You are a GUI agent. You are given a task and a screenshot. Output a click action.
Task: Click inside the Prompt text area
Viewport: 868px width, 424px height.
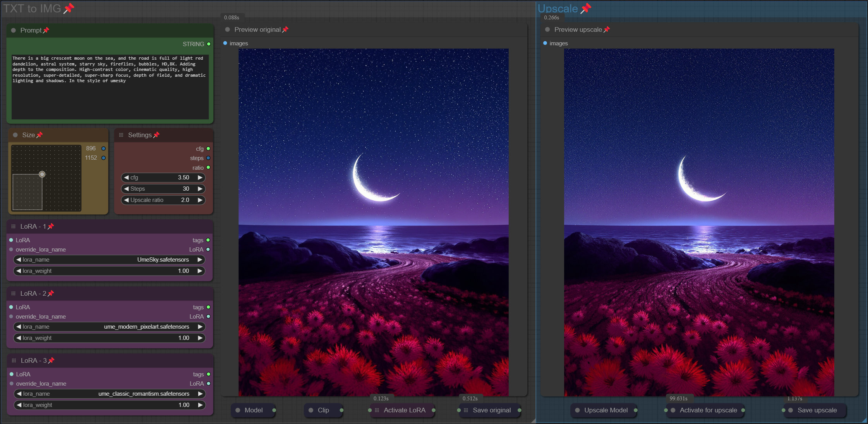(x=110, y=97)
